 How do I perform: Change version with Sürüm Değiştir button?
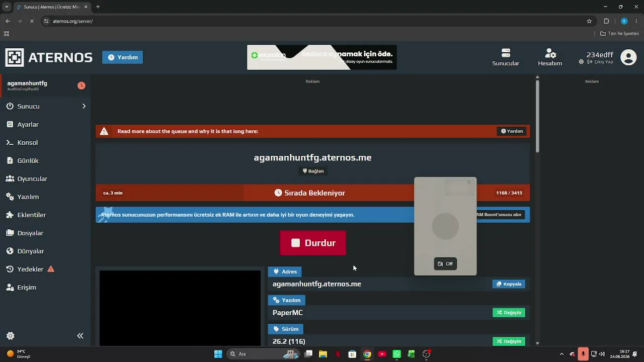tap(509, 341)
